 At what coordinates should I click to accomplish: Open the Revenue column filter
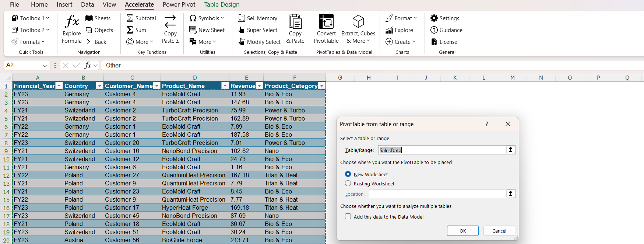click(x=259, y=86)
